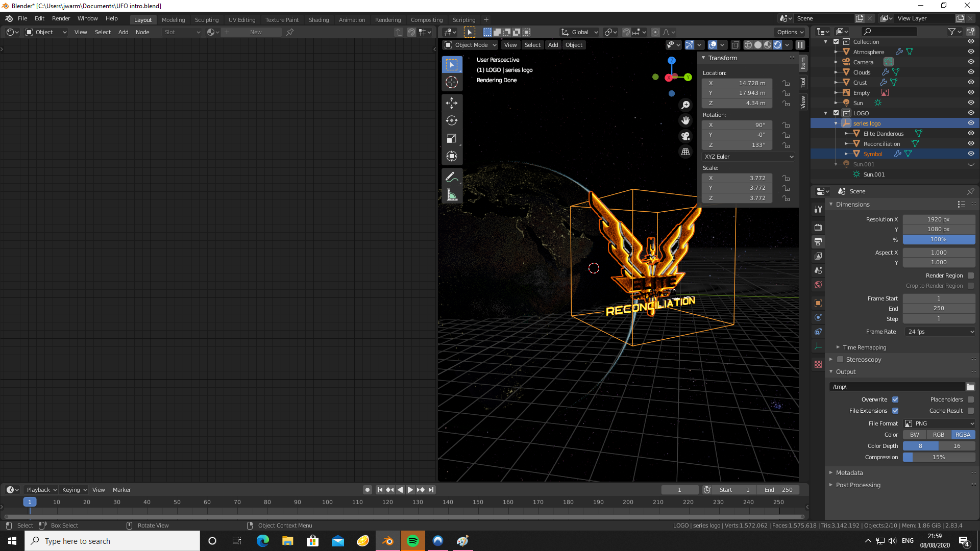
Task: Pick the Measure tool
Action: click(452, 195)
